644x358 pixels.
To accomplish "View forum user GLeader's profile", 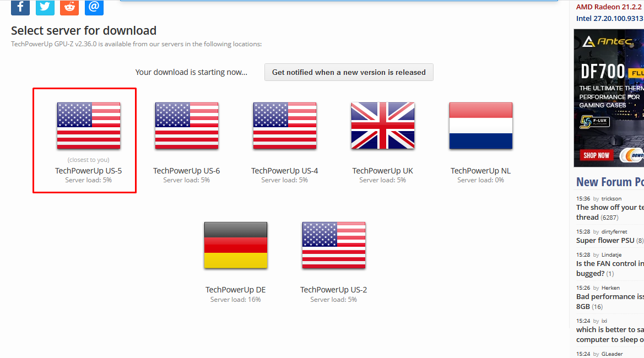I will pos(612,354).
